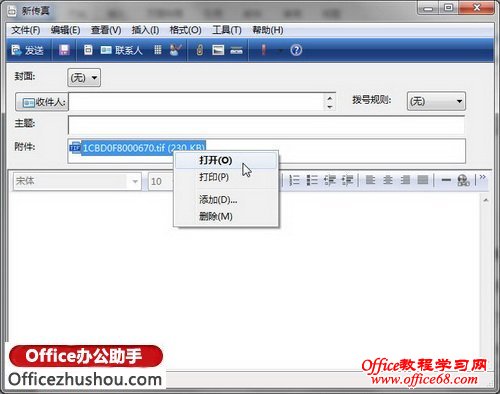Screen dimensions: 500x394
Task: Open the 格式(O) menu
Action: [x=185, y=30]
